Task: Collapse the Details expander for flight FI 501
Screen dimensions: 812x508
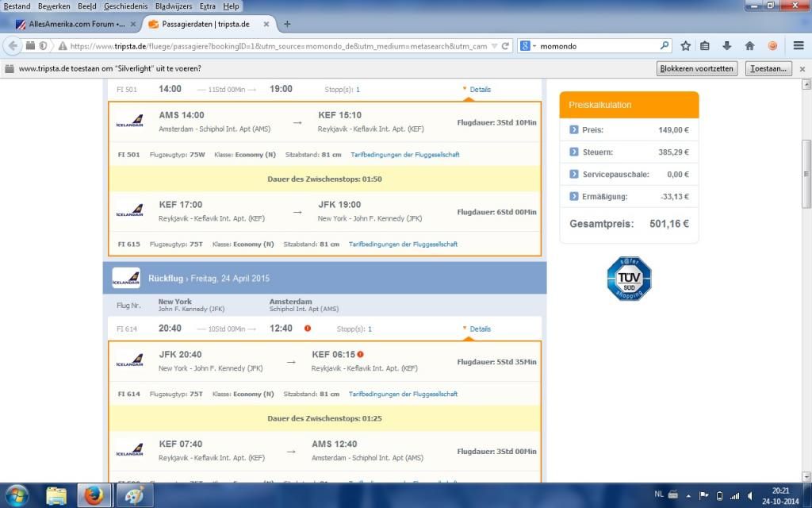Action: (477, 89)
